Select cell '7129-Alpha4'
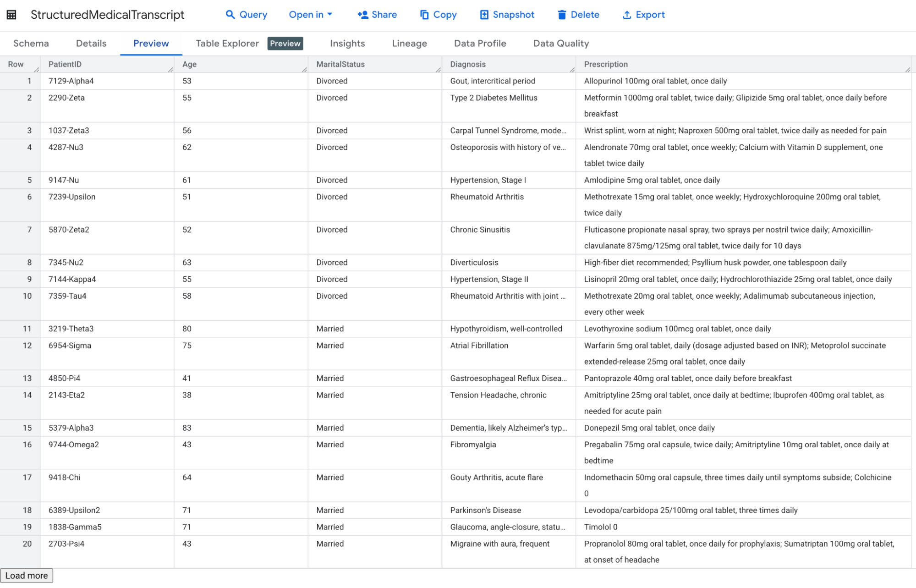The width and height of the screenshot is (916, 588). pyautogui.click(x=107, y=81)
